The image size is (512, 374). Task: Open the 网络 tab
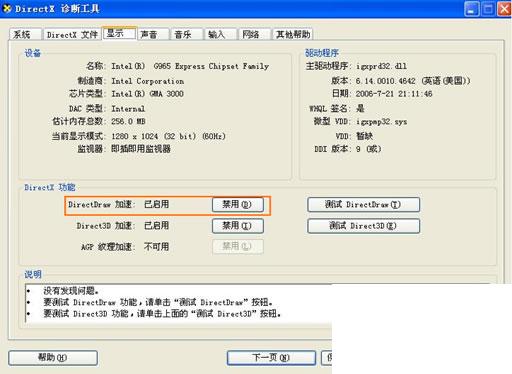pyautogui.click(x=254, y=35)
